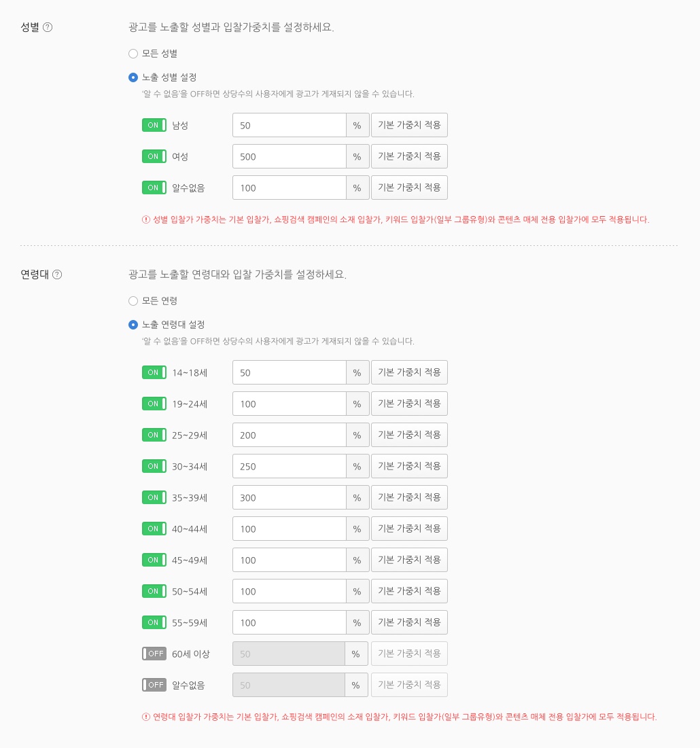
Task: Toggle the 여성 gender switch
Action: click(x=154, y=156)
